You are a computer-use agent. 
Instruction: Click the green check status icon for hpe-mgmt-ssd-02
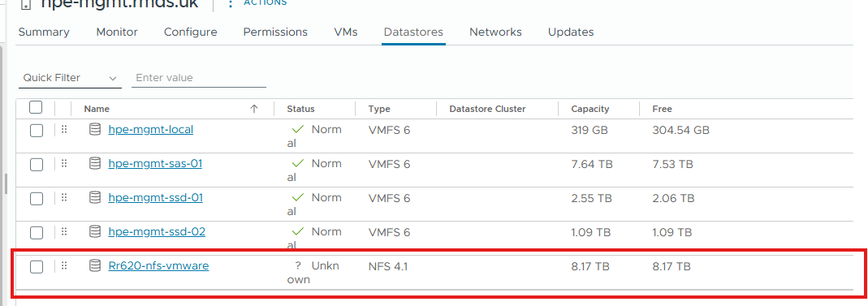pyautogui.click(x=298, y=231)
